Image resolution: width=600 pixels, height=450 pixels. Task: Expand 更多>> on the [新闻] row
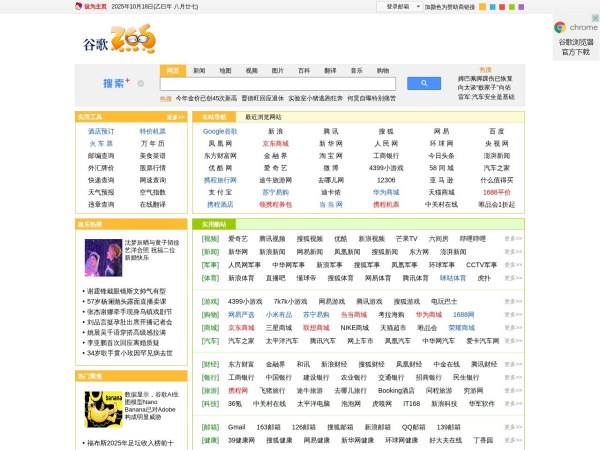point(513,252)
